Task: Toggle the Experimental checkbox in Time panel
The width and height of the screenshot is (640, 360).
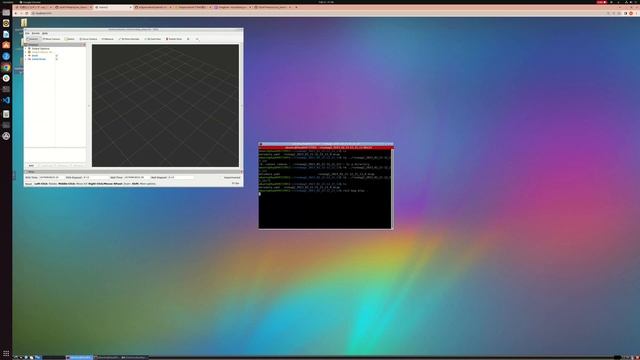Action: [x=232, y=178]
